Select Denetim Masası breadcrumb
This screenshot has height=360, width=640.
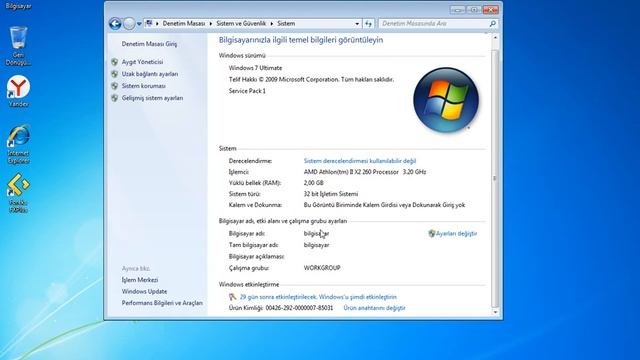184,24
